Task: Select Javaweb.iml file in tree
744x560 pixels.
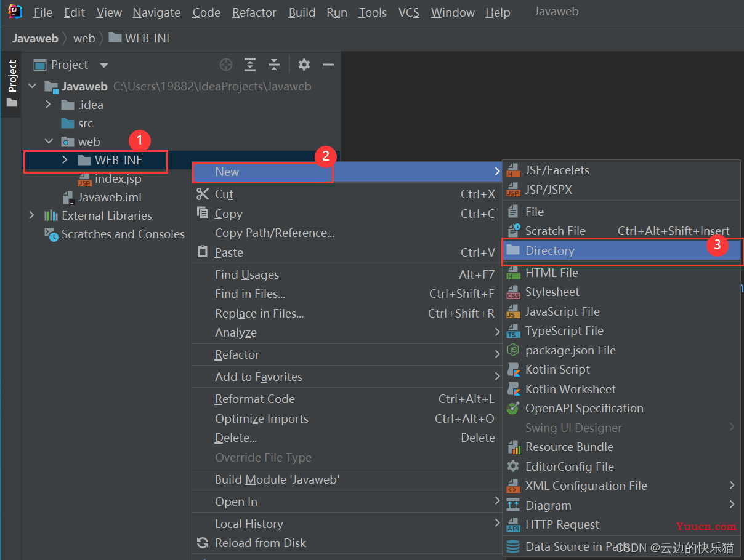Action: [109, 197]
